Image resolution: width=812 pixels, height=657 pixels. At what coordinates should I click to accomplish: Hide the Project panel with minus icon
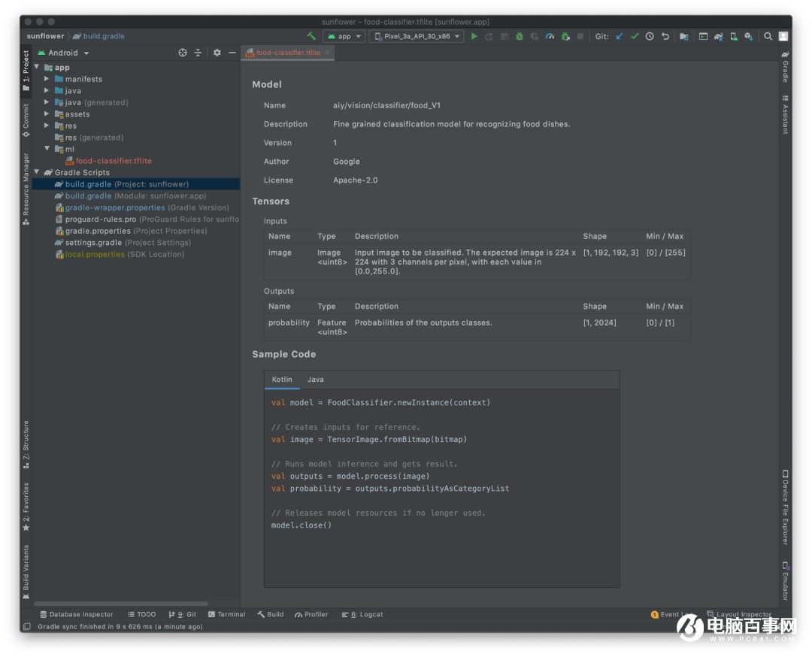232,53
